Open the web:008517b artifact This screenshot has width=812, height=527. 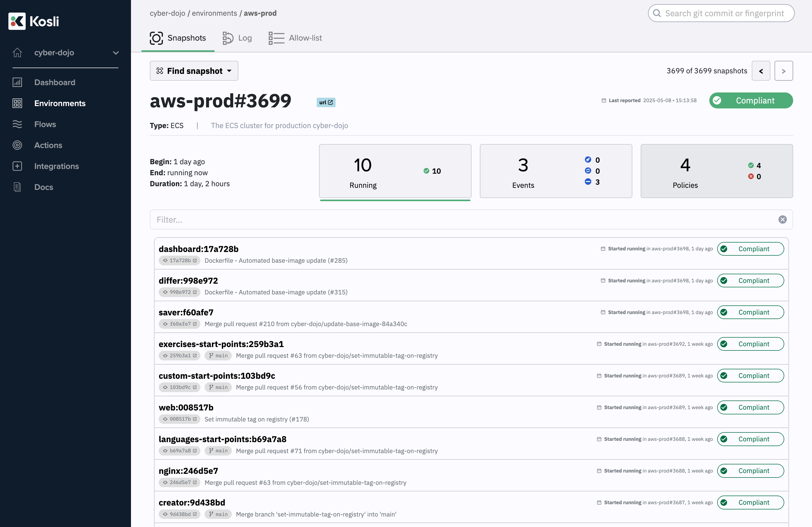pos(186,407)
